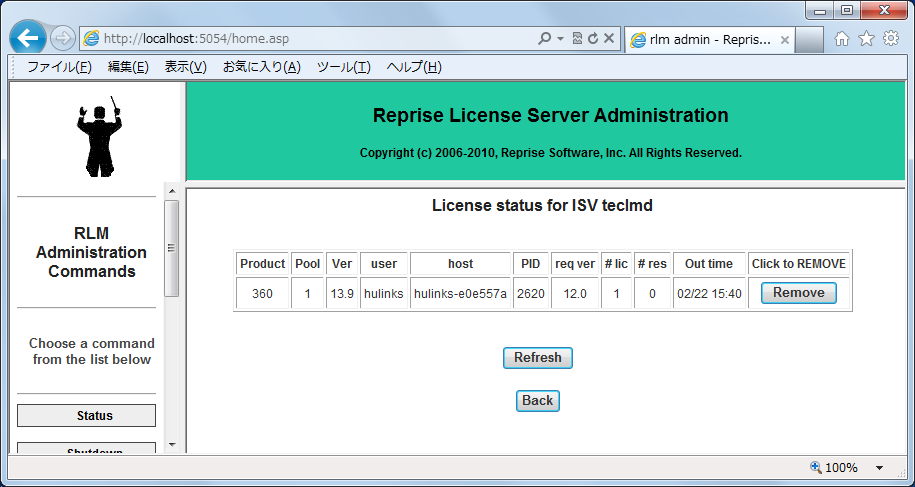Click the License status for ISV teclmd heading
Screen dimensions: 915x487
click(x=542, y=205)
